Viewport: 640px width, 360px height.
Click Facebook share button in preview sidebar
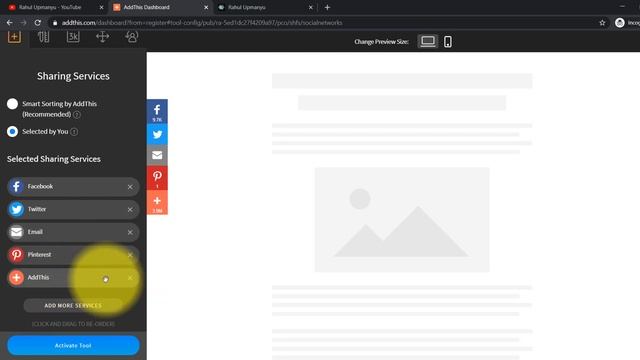[x=157, y=111]
